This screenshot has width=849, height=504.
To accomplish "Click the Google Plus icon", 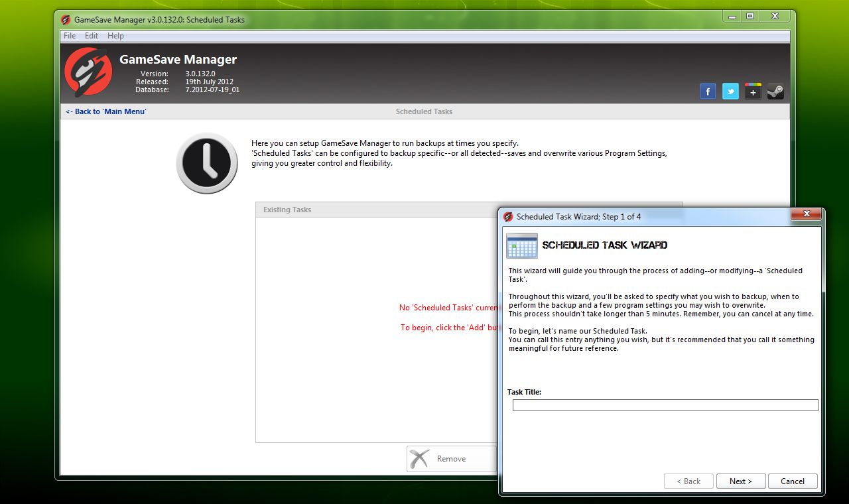I will (753, 92).
